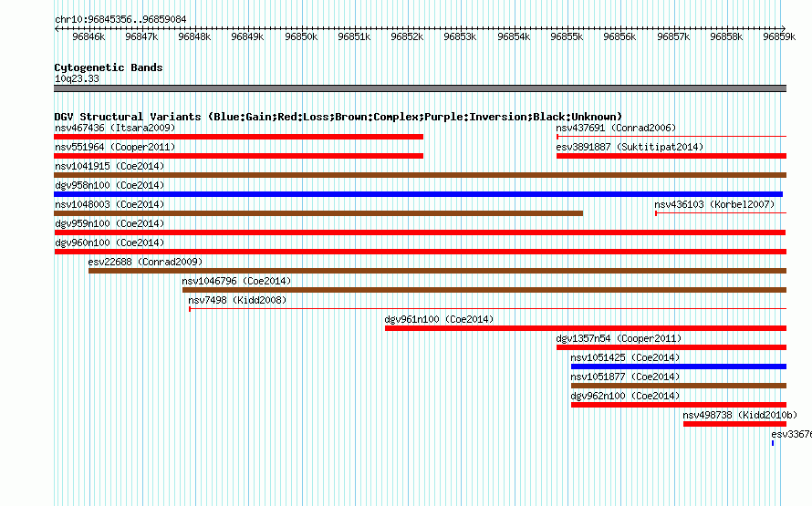Select the red dgv962n100 loss bar
Screen dimensions: 812x506
(679, 405)
